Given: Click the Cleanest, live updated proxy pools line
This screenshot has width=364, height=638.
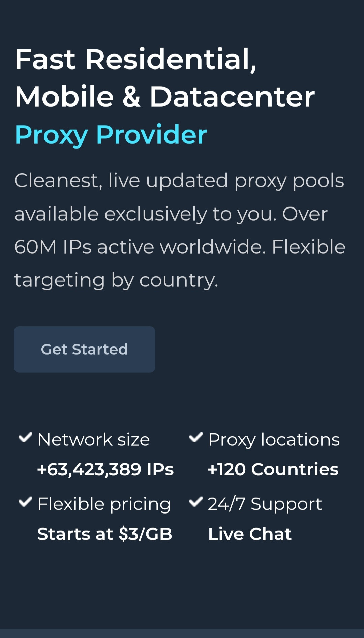Looking at the screenshot, I should coord(179,181).
